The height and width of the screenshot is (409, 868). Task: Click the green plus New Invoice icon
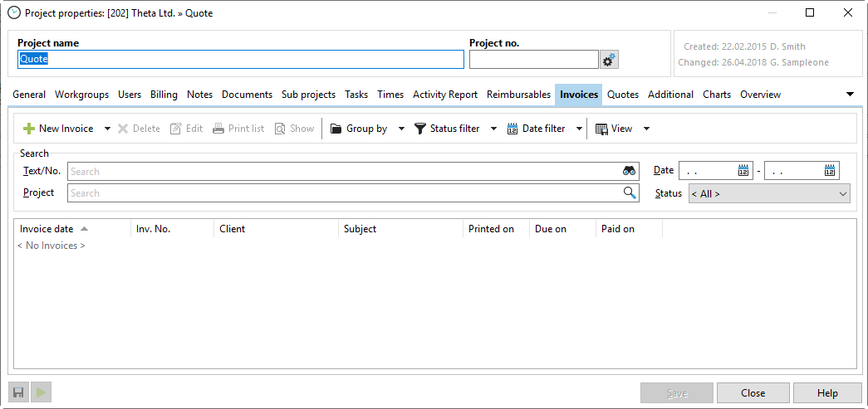click(29, 129)
